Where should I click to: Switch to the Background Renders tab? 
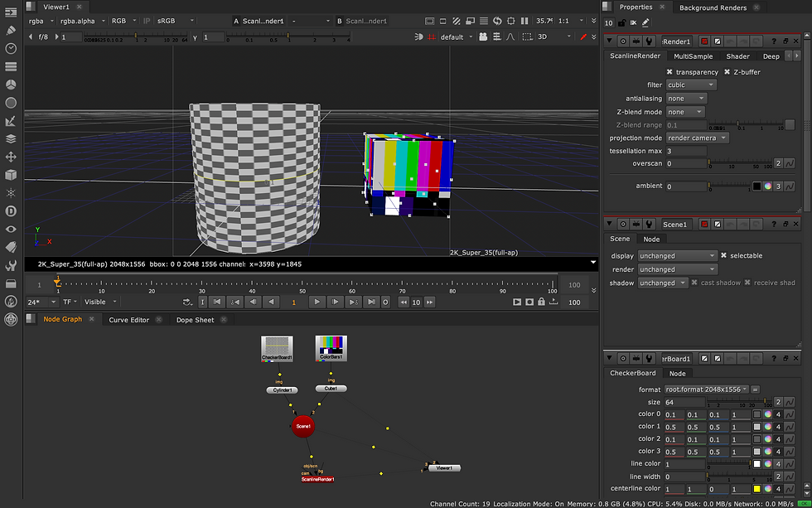point(713,7)
